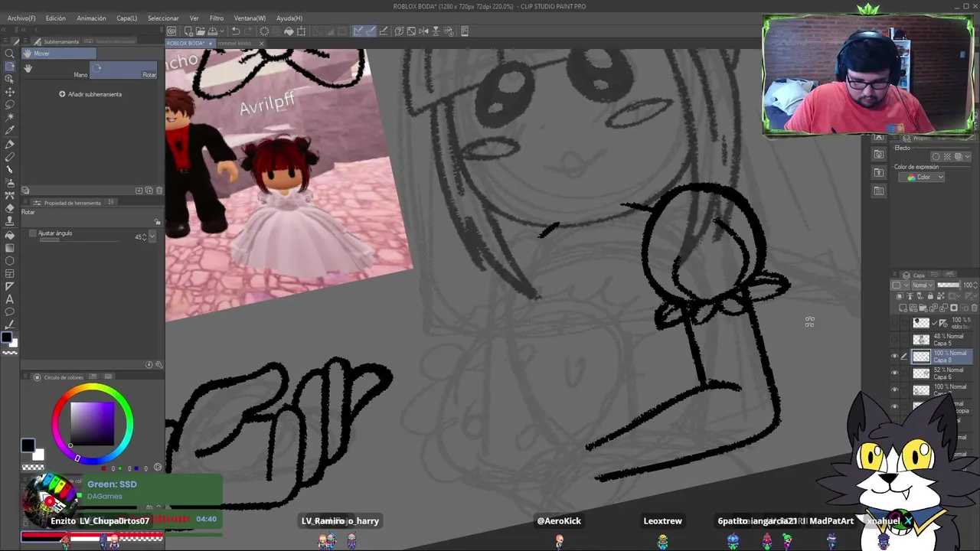
Task: Open the Edición menu
Action: click(55, 18)
